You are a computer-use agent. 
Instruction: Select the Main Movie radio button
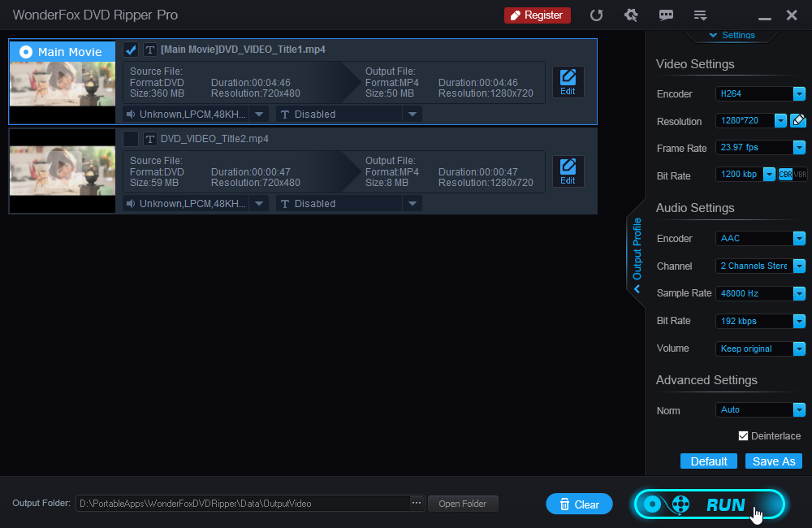click(x=26, y=52)
